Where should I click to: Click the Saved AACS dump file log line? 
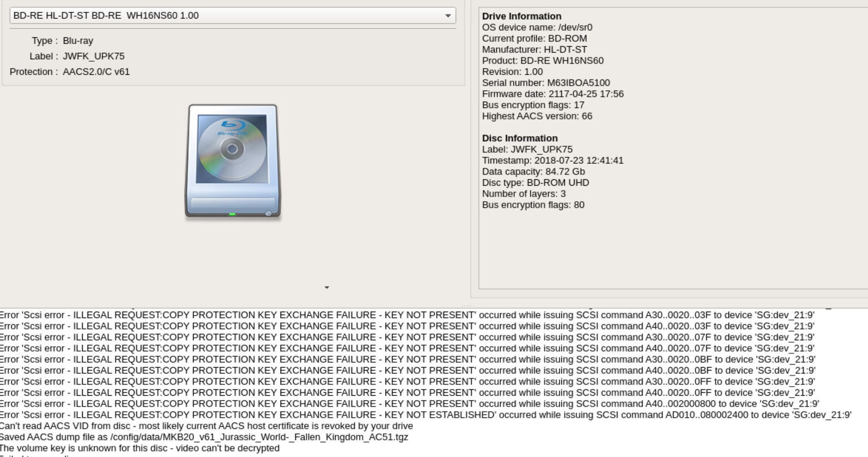204,437
